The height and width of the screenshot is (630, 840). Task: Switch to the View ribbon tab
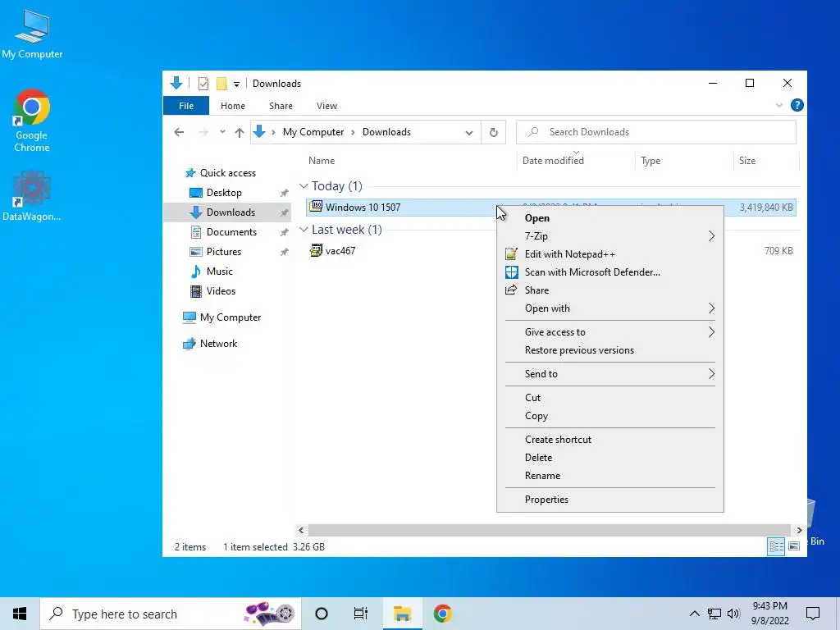[x=326, y=106]
